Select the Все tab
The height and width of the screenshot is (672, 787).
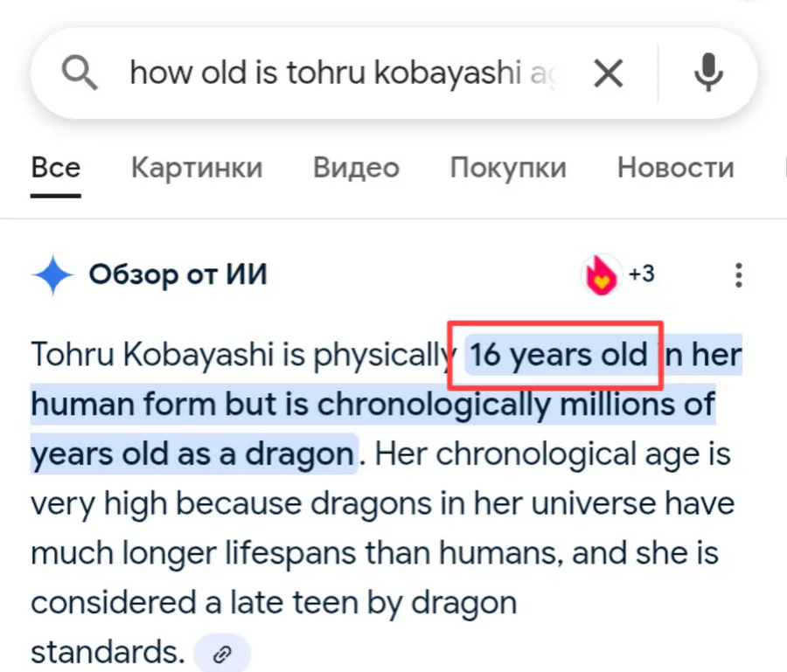coord(56,168)
